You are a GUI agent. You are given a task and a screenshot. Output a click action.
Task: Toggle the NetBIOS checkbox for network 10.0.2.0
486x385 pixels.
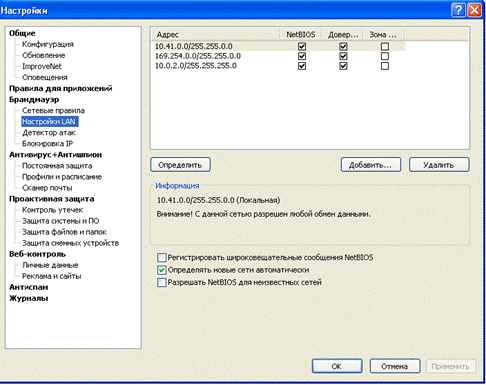coord(302,66)
